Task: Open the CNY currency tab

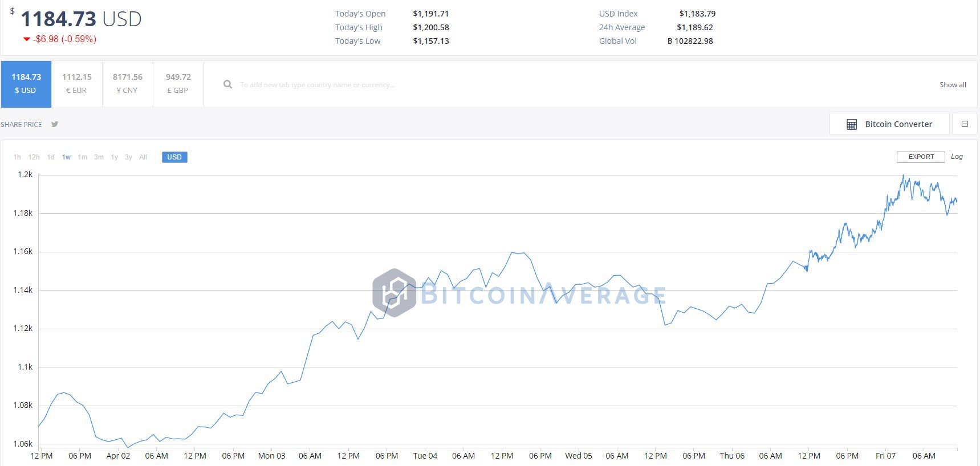Action: (127, 84)
